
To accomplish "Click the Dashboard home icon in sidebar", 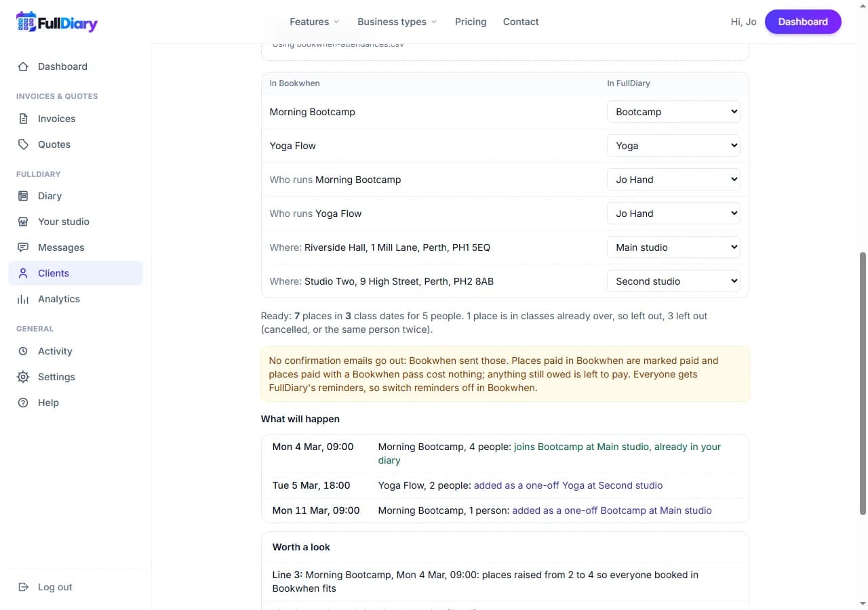I will (x=23, y=66).
